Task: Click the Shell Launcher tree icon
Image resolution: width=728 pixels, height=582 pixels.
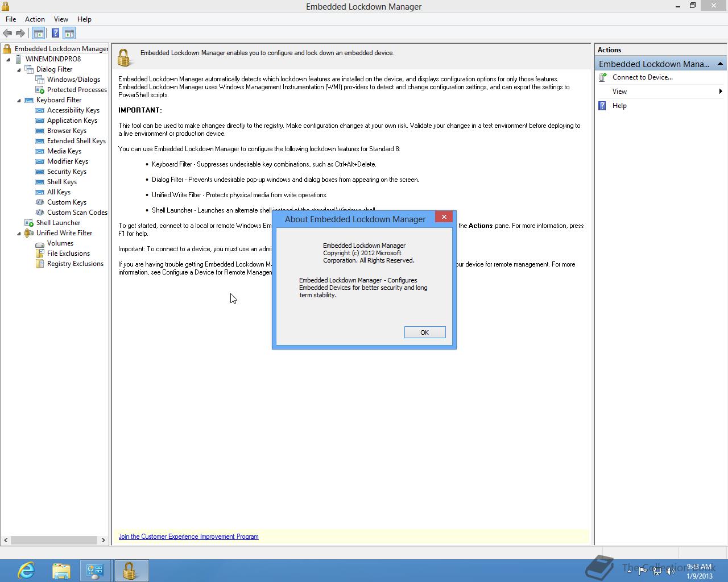Action: pyautogui.click(x=29, y=223)
